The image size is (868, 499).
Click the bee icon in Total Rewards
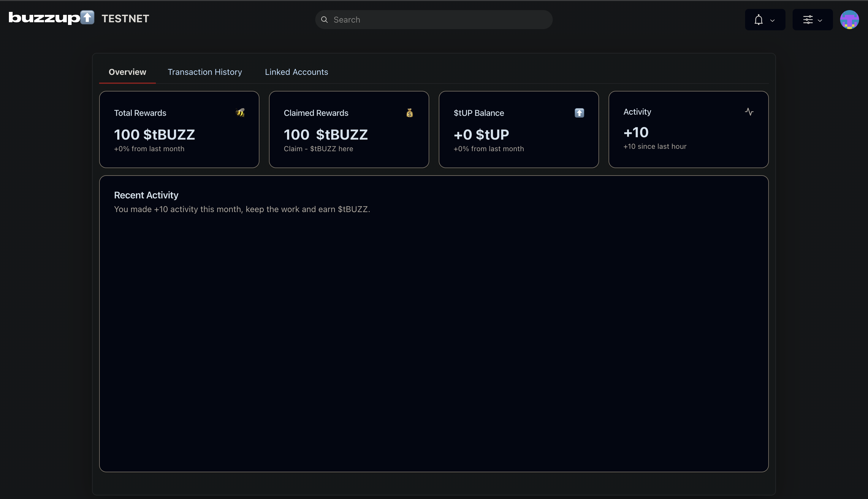[240, 112]
